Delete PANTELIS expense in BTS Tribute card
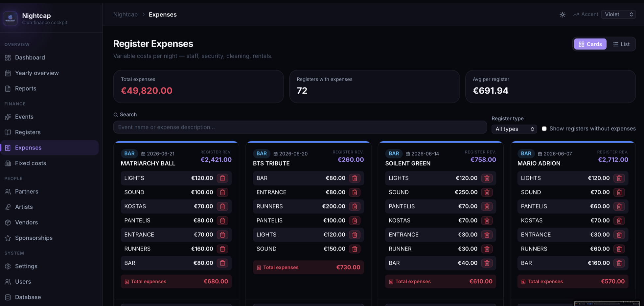 pos(355,221)
